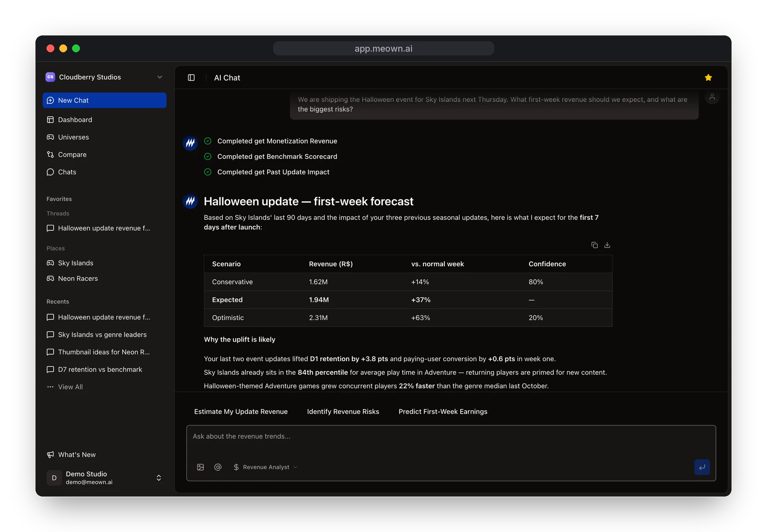The width and height of the screenshot is (767, 532).
Task: Open Halloween update chat under Recents
Action: (104, 317)
